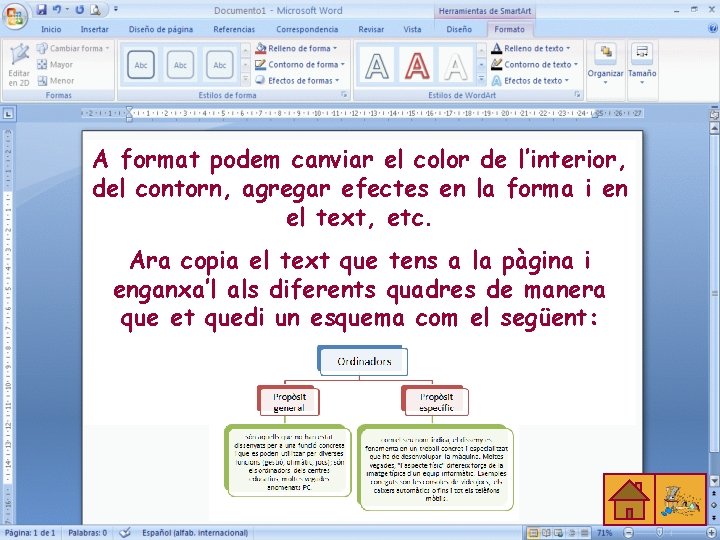Open Contorno de texto dropdown
The image size is (720, 540).
[x=534, y=65]
